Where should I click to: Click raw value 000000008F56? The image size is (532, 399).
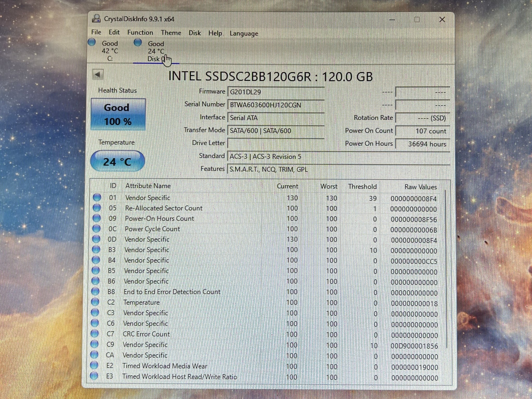[x=414, y=220]
